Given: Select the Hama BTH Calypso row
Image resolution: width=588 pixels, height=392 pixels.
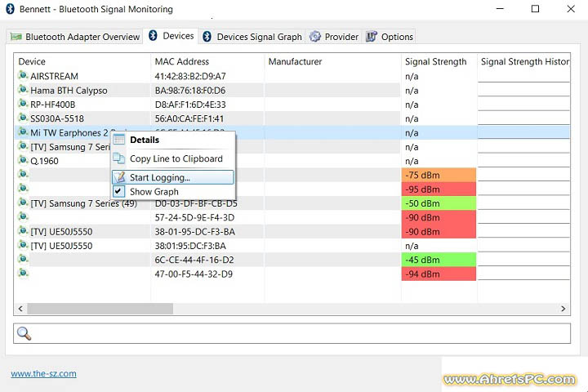Looking at the screenshot, I should point(292,91).
